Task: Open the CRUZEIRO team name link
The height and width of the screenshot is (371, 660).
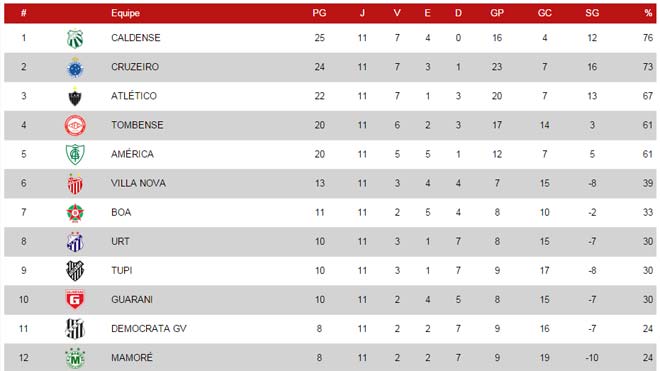Action: [135, 67]
